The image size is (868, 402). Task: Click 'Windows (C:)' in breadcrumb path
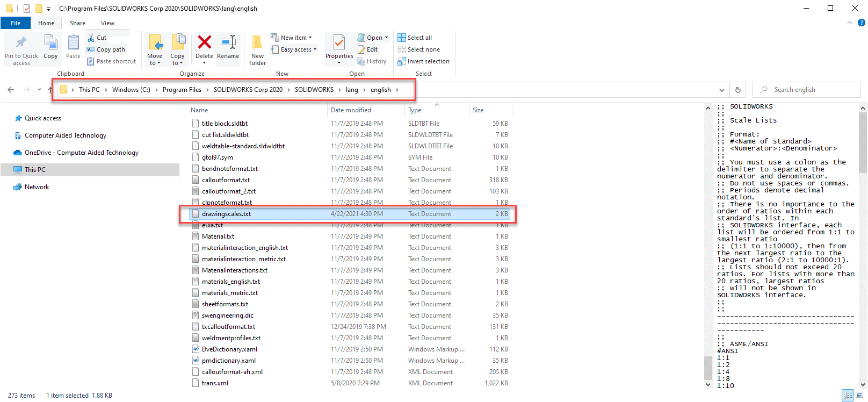(x=131, y=90)
